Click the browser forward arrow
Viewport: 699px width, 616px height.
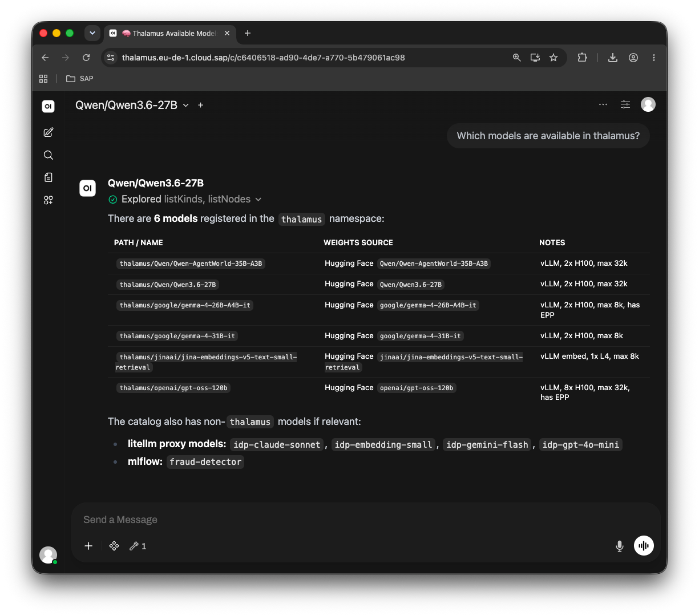(x=66, y=58)
